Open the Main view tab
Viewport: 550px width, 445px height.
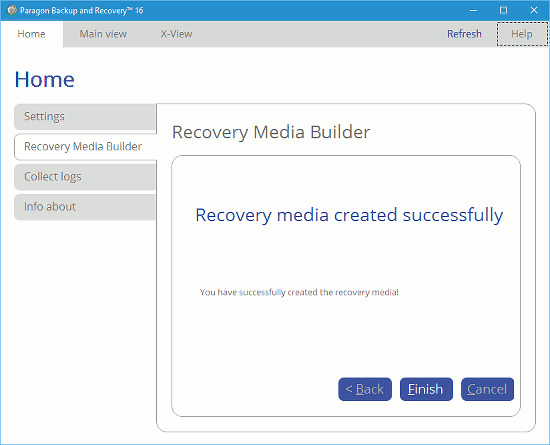pyautogui.click(x=103, y=34)
